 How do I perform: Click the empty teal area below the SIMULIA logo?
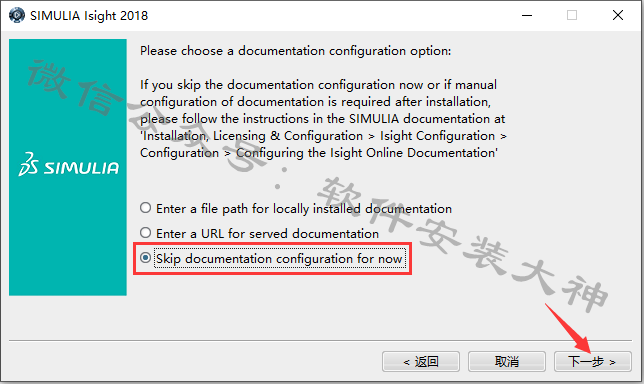[x=68, y=238]
